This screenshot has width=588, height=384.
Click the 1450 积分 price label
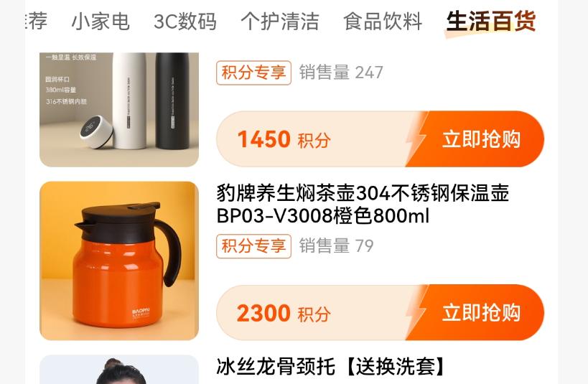[x=284, y=139]
